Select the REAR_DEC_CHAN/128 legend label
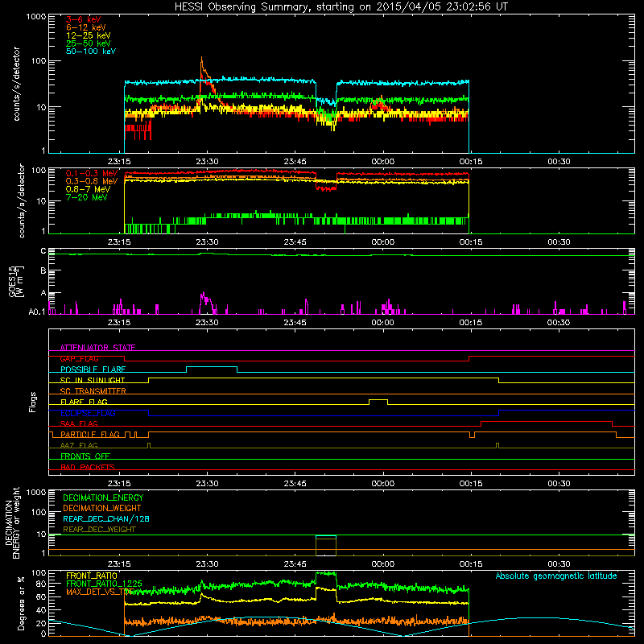The height and width of the screenshot is (644, 644). click(x=106, y=518)
